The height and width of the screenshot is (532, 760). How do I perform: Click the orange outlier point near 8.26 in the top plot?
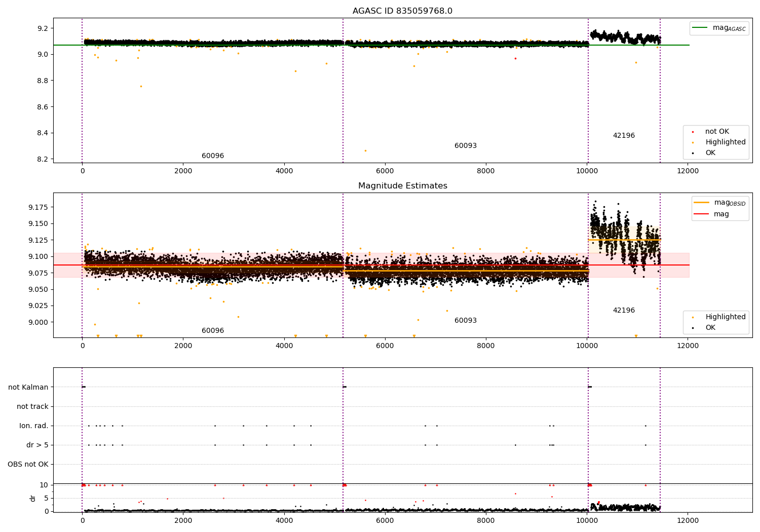point(365,150)
